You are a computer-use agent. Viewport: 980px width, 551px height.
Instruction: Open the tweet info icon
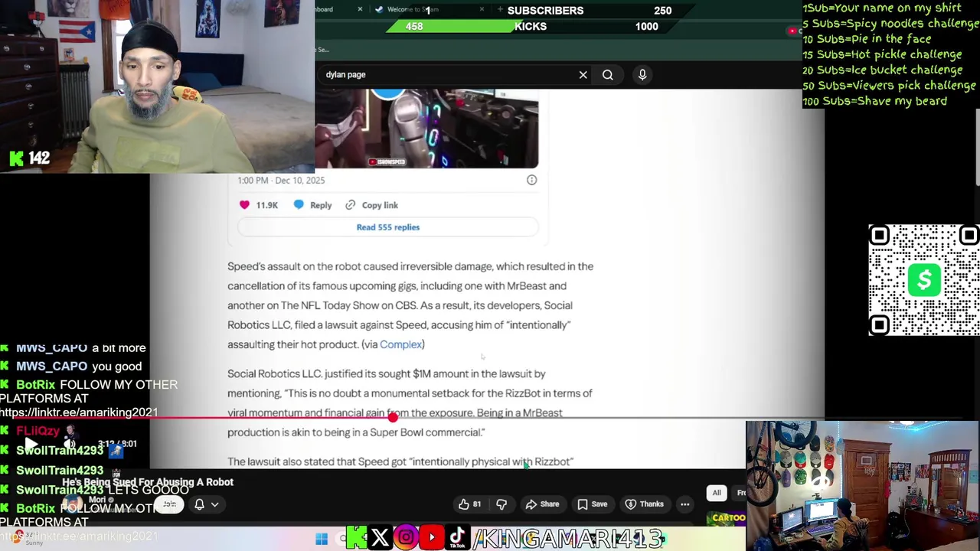[531, 180]
